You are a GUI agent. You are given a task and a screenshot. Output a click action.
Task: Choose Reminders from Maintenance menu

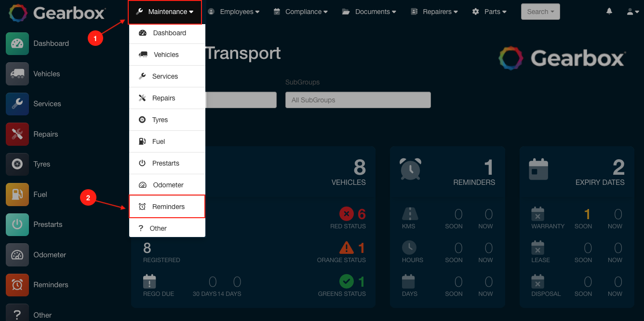pyautogui.click(x=167, y=207)
